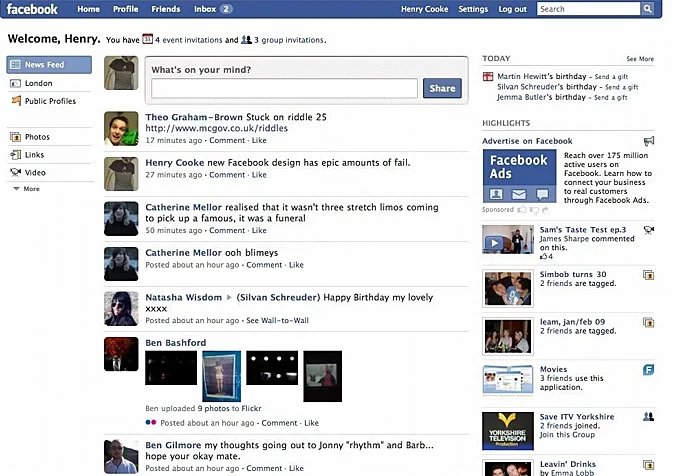Open the Friends menu item

coord(166,9)
